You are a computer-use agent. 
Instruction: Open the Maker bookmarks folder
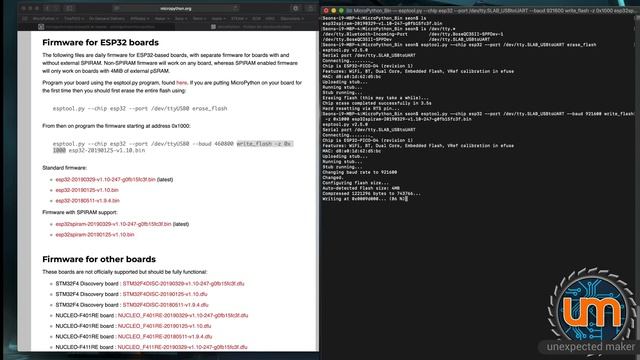click(x=162, y=18)
